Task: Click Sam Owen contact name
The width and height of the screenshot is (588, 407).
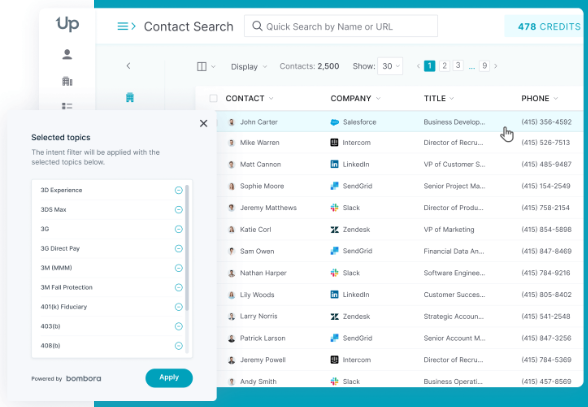Action: pos(257,251)
